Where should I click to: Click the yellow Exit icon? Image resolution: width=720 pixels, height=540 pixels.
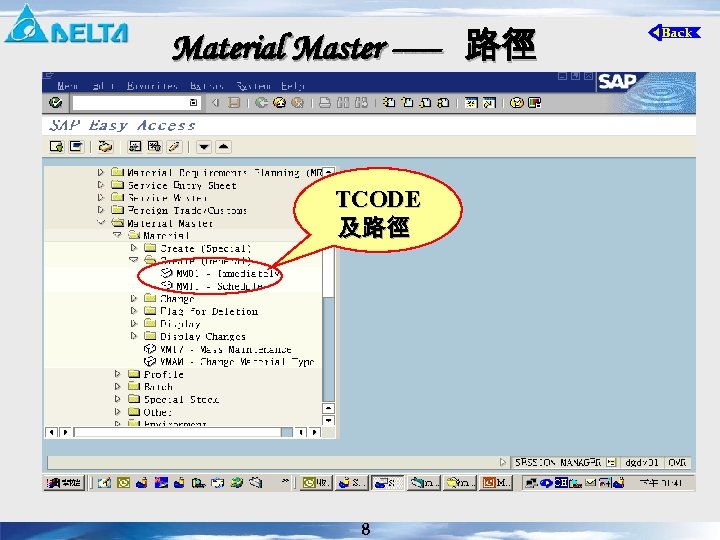(x=279, y=103)
